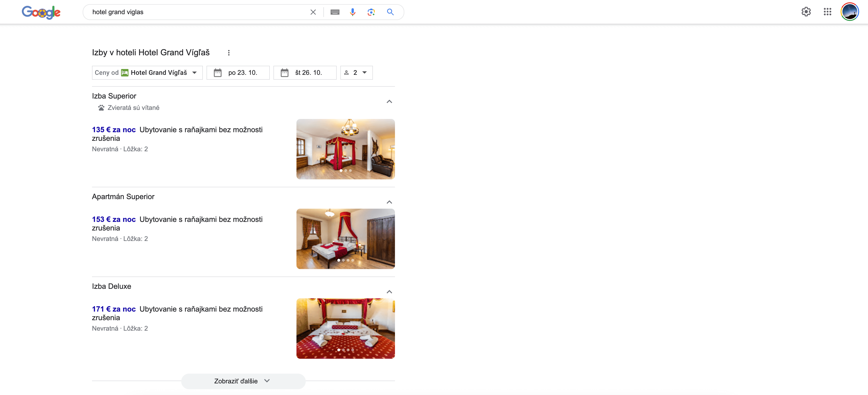Start voice search with the microphone icon

point(352,12)
